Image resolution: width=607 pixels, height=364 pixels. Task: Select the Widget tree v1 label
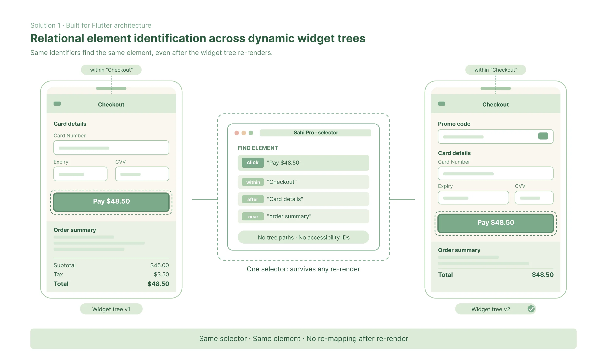point(111,309)
